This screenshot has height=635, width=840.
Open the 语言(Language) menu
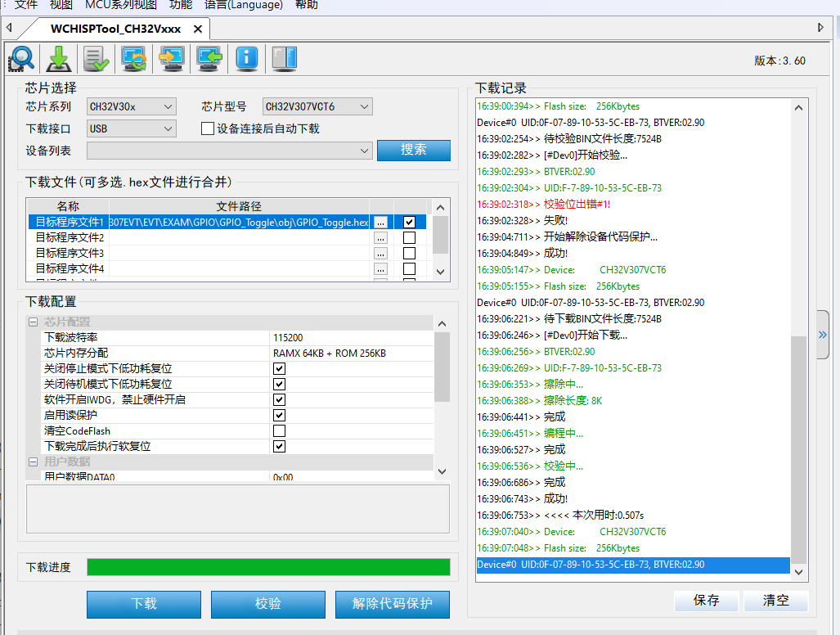(243, 5)
